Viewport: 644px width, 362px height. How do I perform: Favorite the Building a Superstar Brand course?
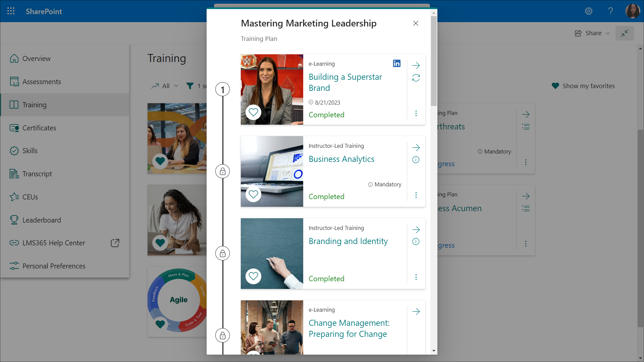tap(253, 112)
